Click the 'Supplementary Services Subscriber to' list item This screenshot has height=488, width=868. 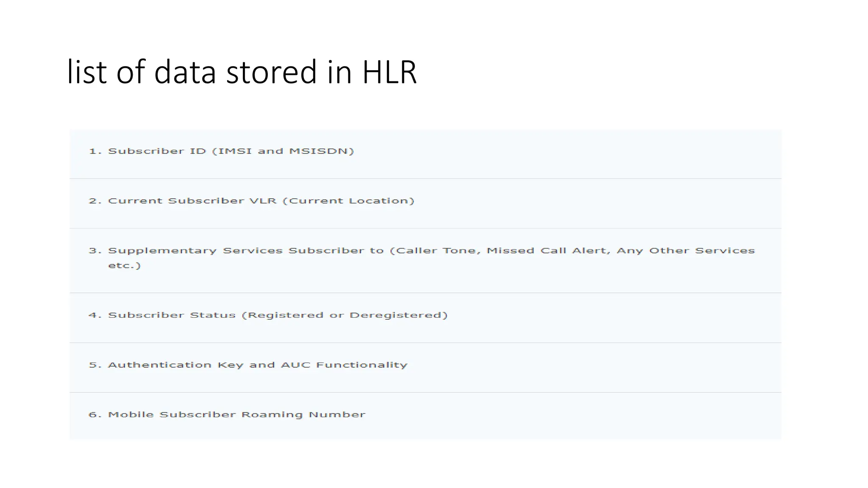pos(425,261)
